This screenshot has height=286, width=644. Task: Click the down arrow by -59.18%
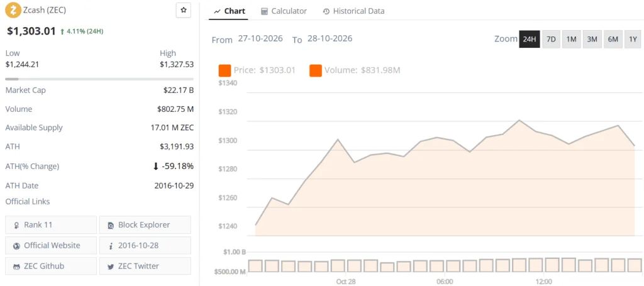(x=156, y=166)
